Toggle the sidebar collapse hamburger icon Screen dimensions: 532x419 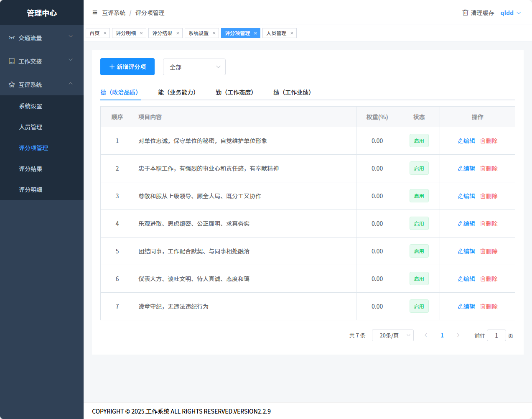[x=95, y=13]
